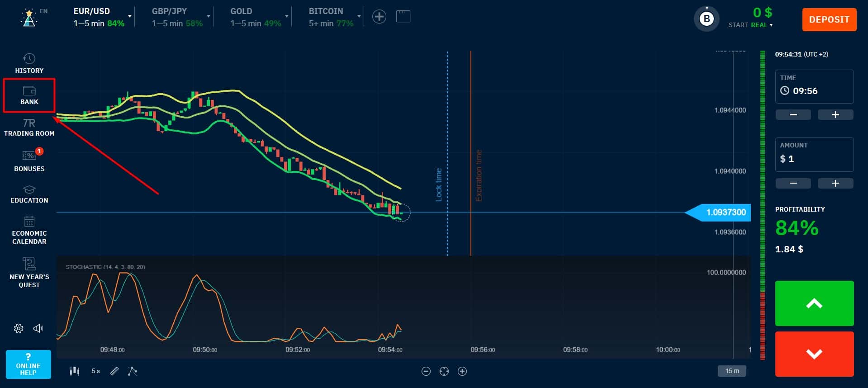
Task: Switch to the GBP/JPY asset tab
Action: click(x=177, y=17)
